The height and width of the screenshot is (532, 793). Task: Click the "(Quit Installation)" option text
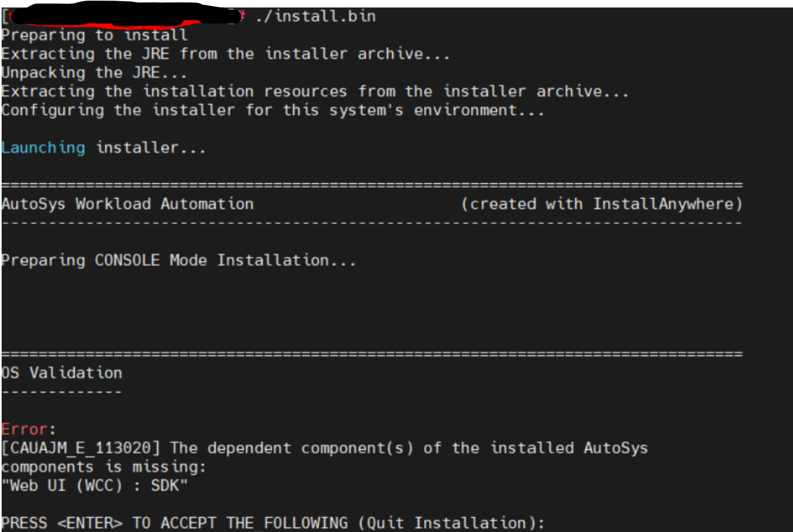click(x=451, y=523)
